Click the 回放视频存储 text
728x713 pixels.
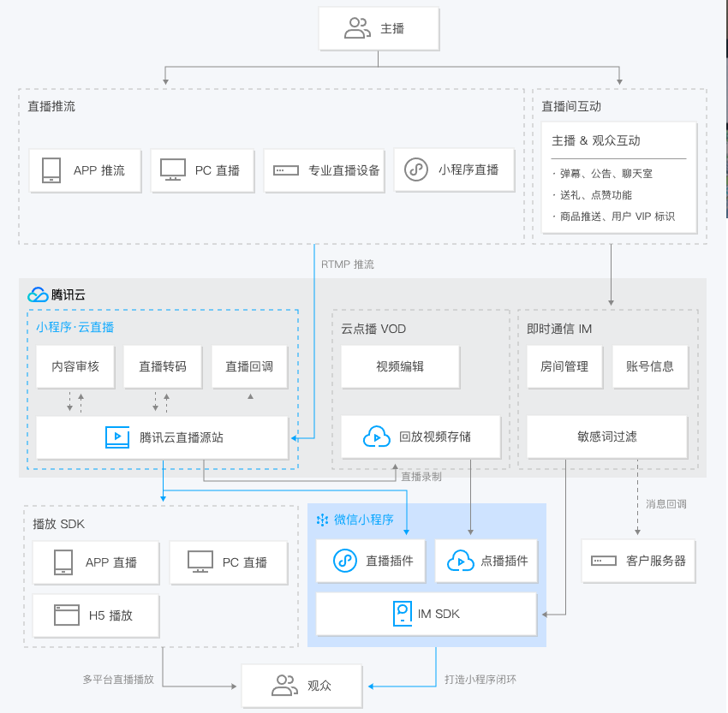coord(435,437)
